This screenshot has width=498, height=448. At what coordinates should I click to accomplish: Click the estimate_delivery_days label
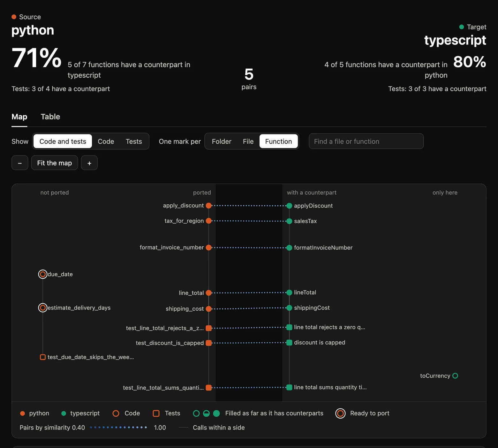79,308
